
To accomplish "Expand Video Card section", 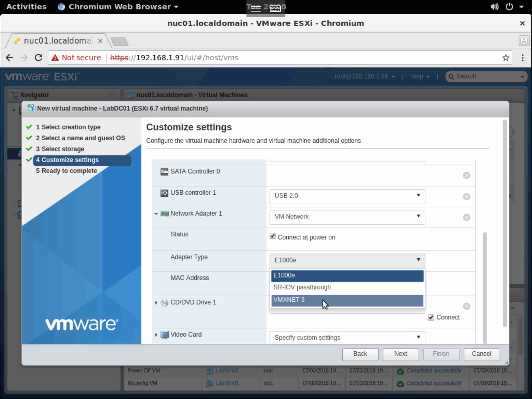I will click(x=156, y=335).
